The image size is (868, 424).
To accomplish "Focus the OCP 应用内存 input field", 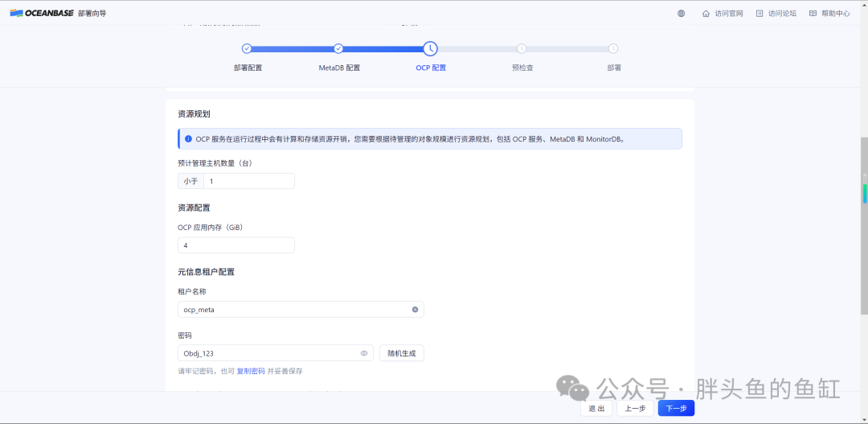I will (235, 245).
